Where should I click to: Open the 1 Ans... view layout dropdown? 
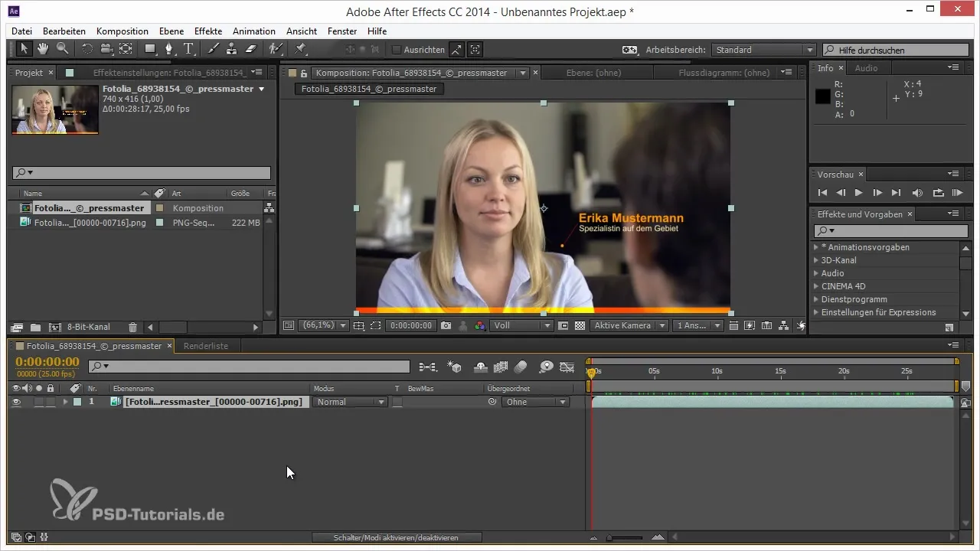(x=698, y=325)
